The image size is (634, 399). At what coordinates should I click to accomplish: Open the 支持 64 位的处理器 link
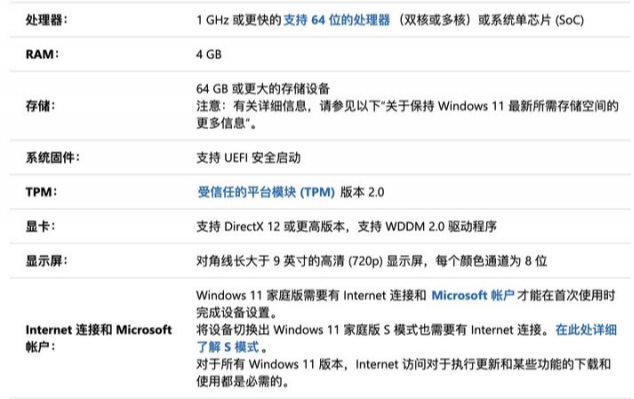[x=336, y=20]
